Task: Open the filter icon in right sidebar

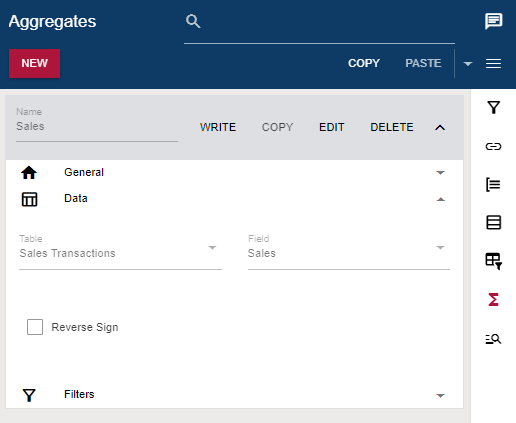Action: click(493, 108)
